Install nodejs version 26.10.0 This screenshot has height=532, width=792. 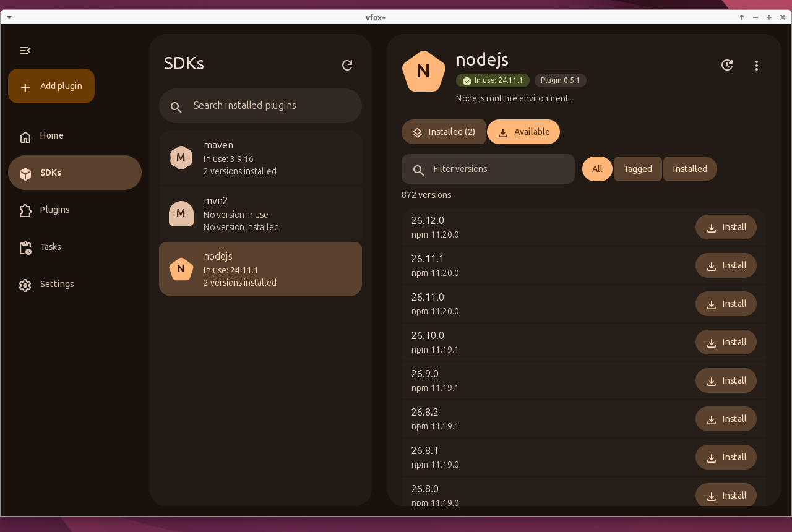[x=726, y=342]
